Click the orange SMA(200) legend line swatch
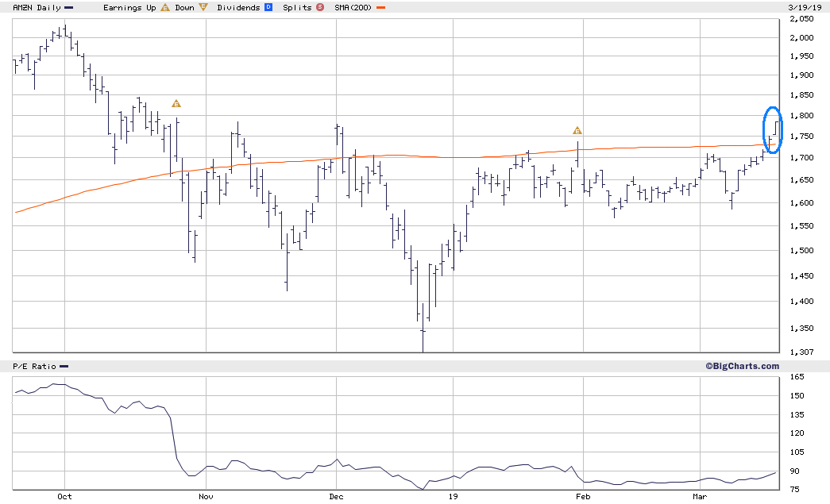 click(x=380, y=8)
